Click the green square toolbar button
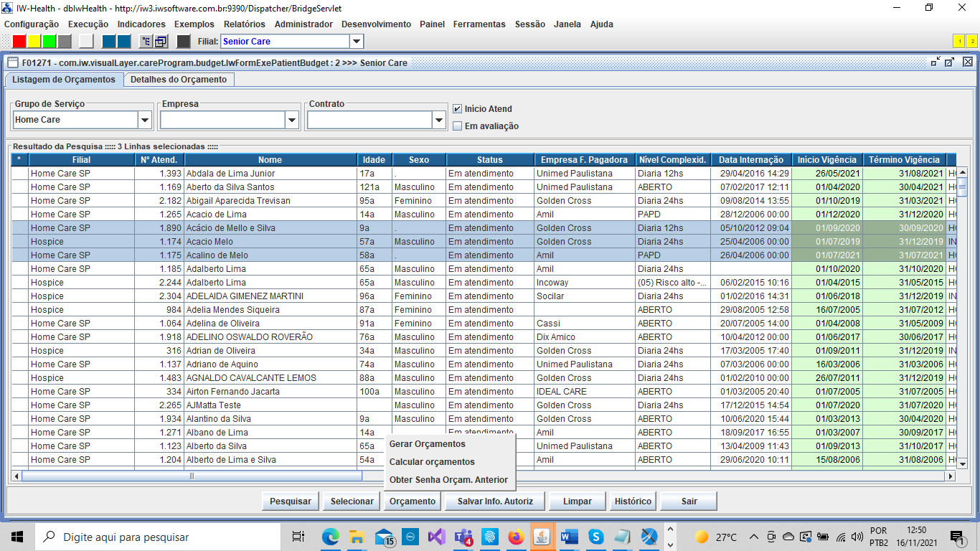The height and width of the screenshot is (551, 980). point(50,41)
